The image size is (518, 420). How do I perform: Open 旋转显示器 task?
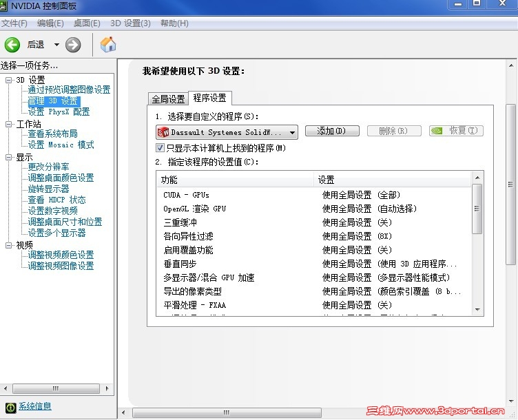(x=48, y=189)
